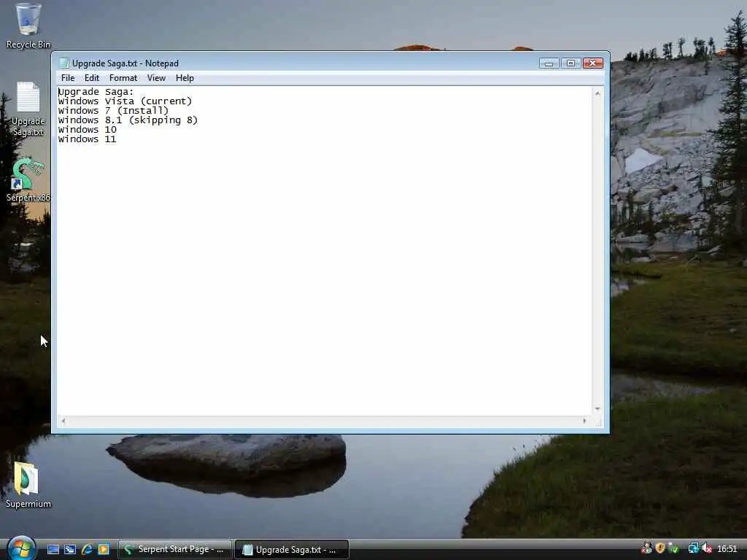Image resolution: width=747 pixels, height=560 pixels.
Task: Switch to Serpent Start Page taskbar button
Action: 175,550
